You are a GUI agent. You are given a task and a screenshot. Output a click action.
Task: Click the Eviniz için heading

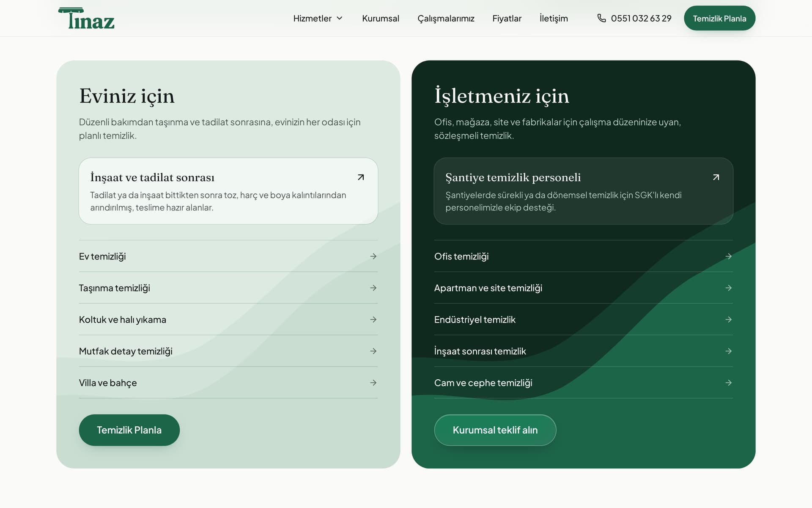127,96
